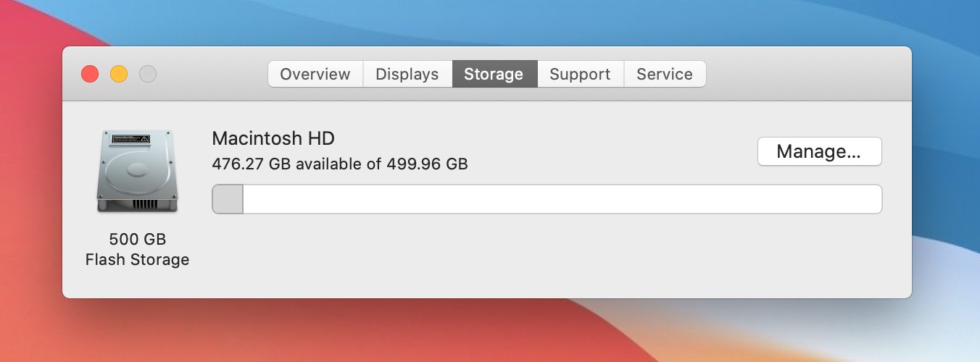Click the gray used segment of storage bar

pos(228,199)
